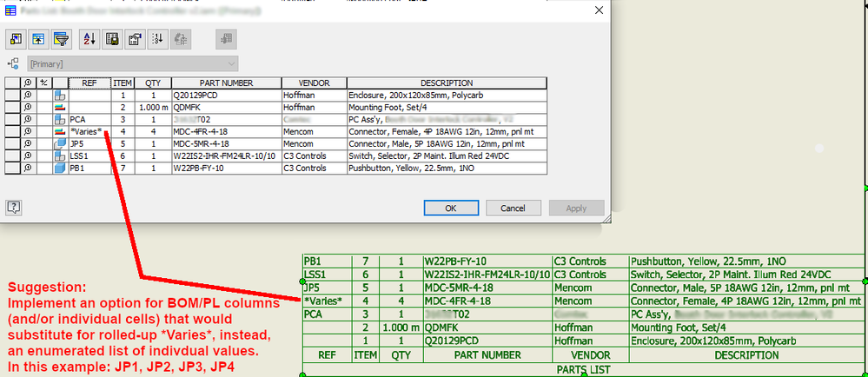Click the DESCRIPTION column header in the dialog
Image resolution: width=868 pixels, height=377 pixels.
click(x=447, y=83)
